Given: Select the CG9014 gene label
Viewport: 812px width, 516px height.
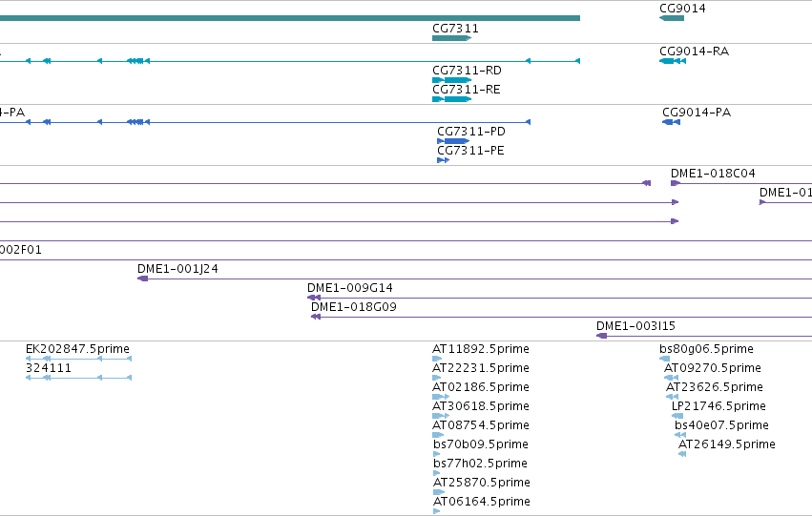Looking at the screenshot, I should [x=682, y=9].
